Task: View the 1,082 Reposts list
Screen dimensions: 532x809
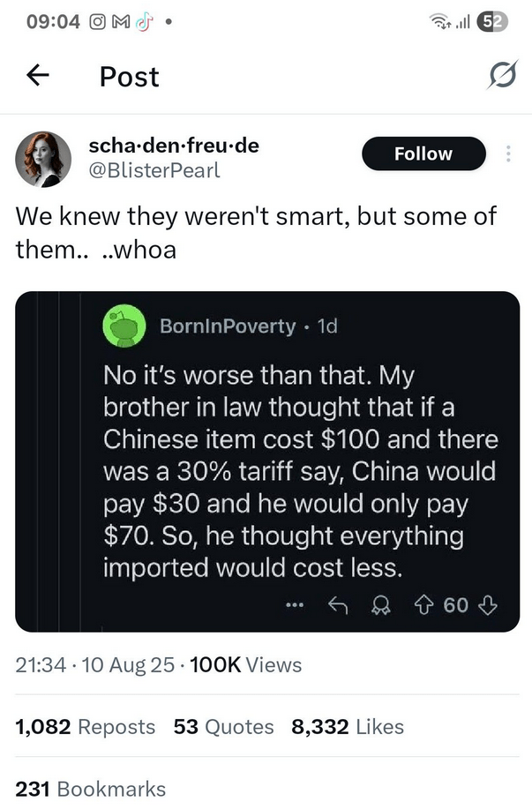Action: pyautogui.click(x=86, y=727)
